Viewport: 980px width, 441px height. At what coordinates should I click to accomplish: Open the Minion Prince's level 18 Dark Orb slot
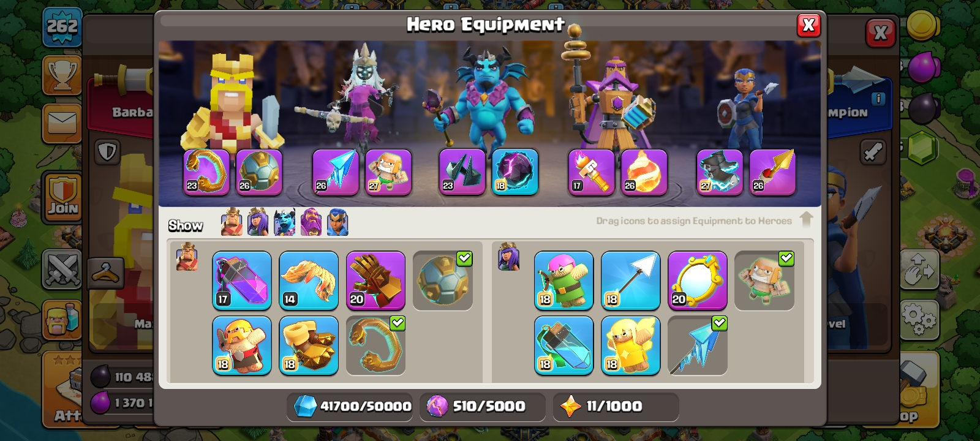(x=515, y=172)
